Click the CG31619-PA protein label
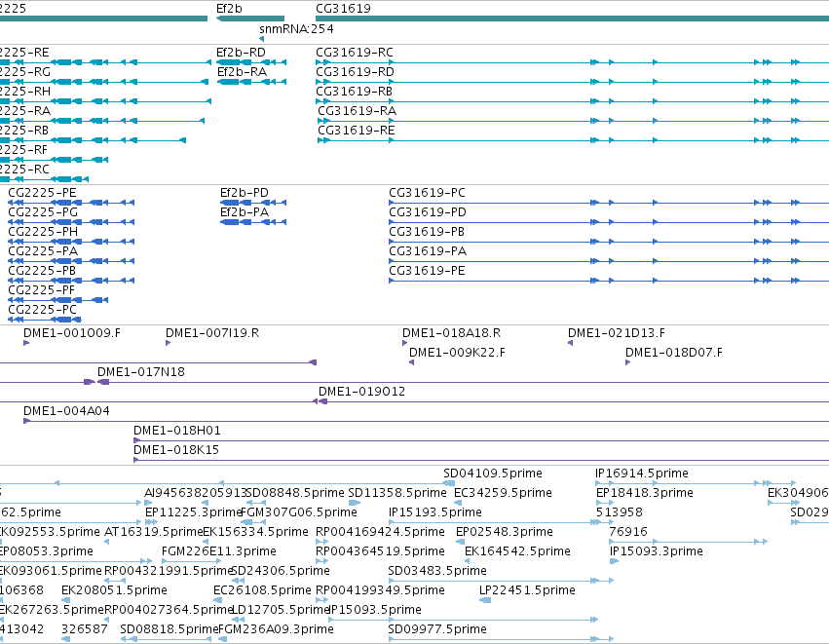 428,251
